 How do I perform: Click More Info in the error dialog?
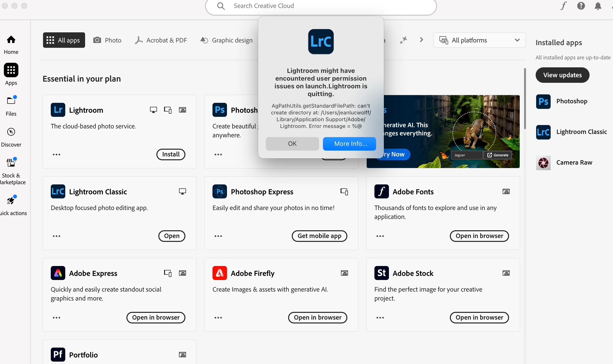click(349, 144)
